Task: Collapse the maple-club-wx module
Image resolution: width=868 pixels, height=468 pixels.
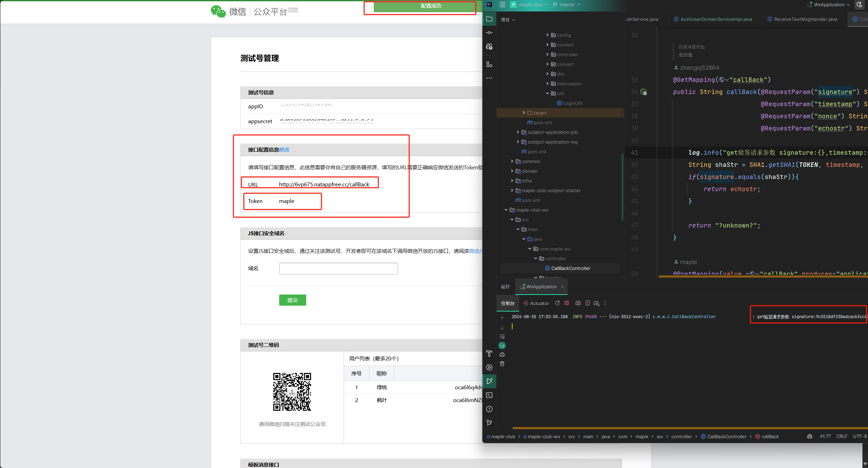Action: 506,210
